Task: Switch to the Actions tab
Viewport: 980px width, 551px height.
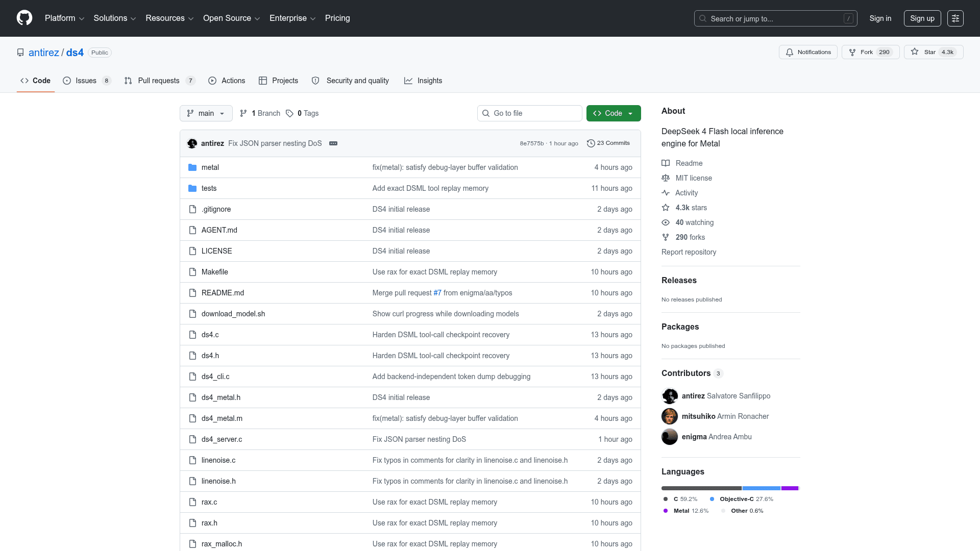Action: pyautogui.click(x=227, y=81)
